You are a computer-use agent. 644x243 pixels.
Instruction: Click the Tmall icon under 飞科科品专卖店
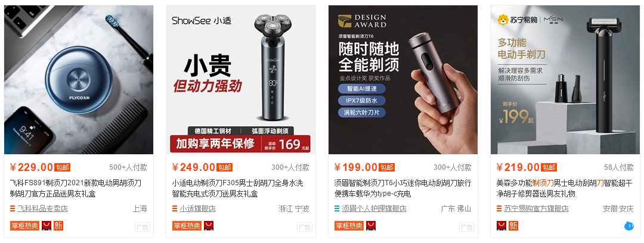point(47,226)
